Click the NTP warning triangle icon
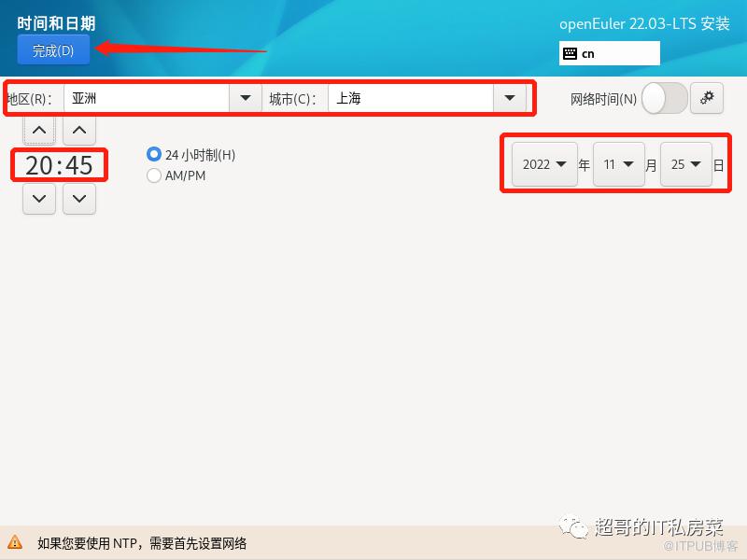This screenshot has width=747, height=560. [15, 542]
